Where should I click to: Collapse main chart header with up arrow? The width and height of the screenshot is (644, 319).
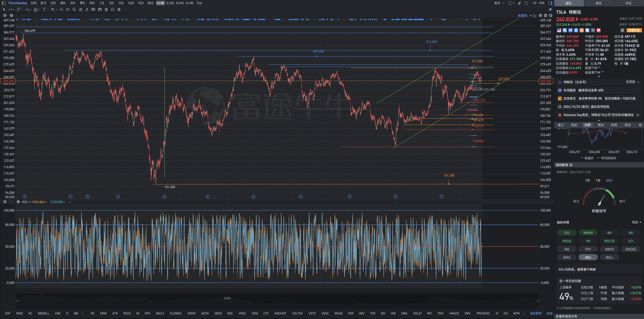point(12,16)
